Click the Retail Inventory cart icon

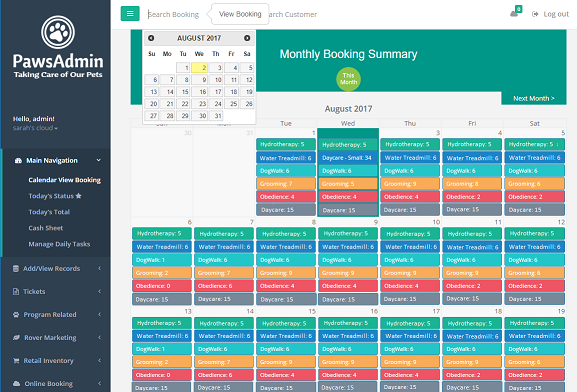(x=16, y=361)
